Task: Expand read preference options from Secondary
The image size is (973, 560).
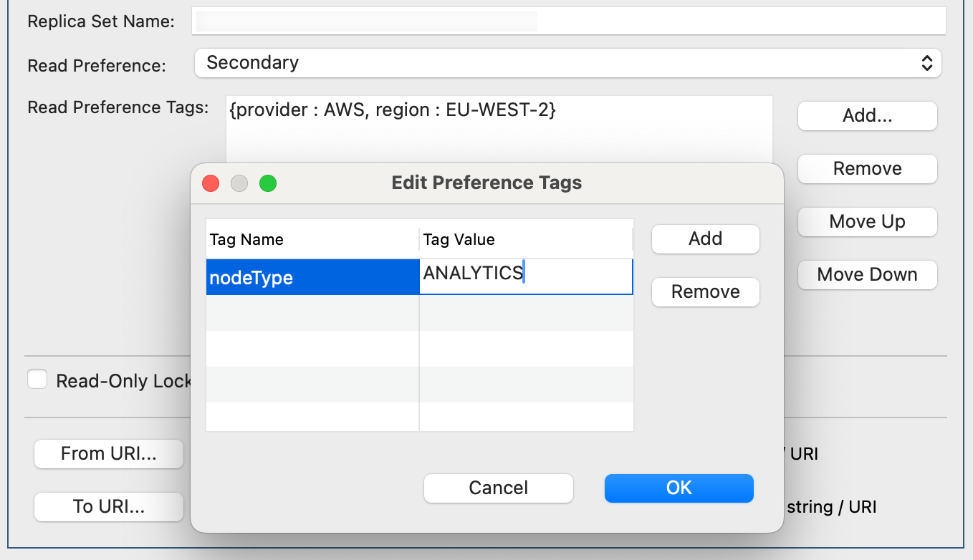Action: pos(568,63)
